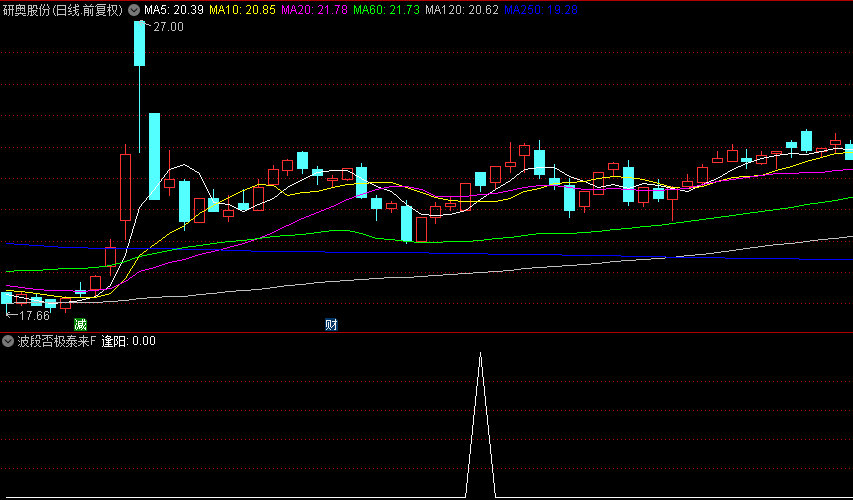Open the blue 财 financial report marker

331,325
